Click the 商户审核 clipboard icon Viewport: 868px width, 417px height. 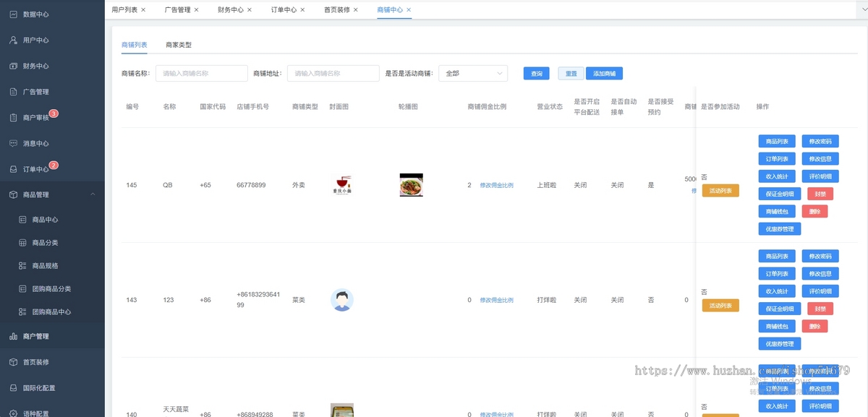click(13, 117)
